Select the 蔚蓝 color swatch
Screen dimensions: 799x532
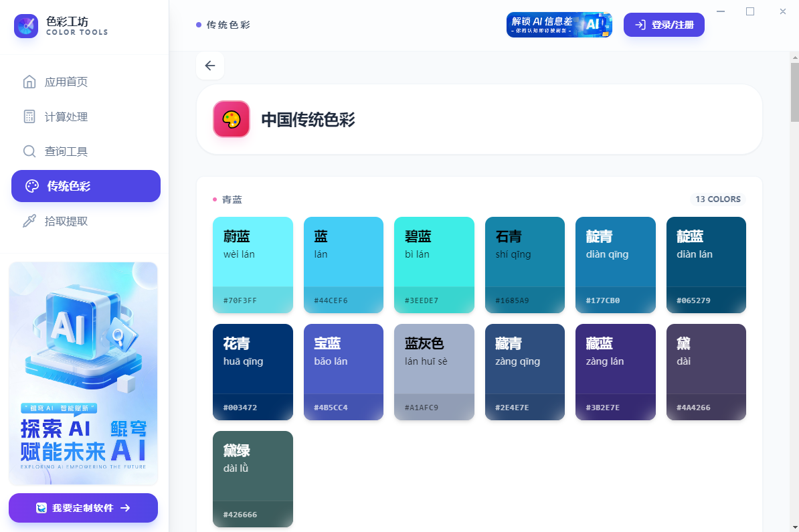[252, 264]
